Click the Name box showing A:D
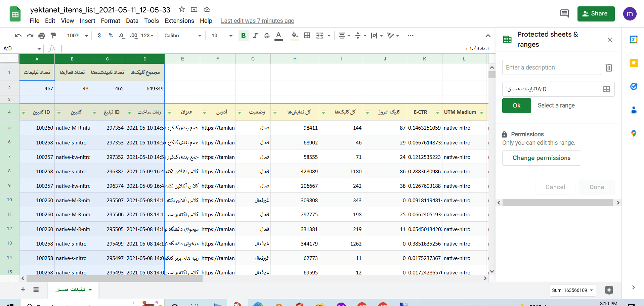Image resolution: width=644 pixels, height=306 pixels. click(x=22, y=49)
